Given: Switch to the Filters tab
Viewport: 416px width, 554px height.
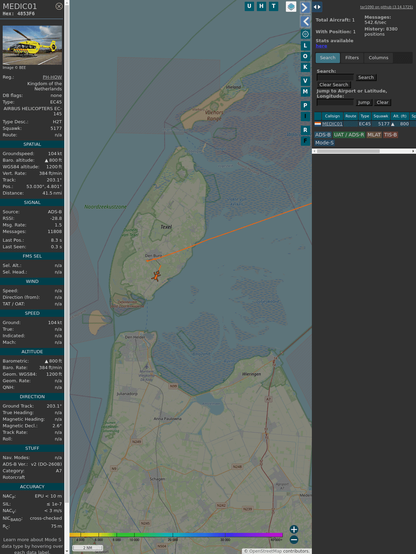Looking at the screenshot, I should click(352, 58).
